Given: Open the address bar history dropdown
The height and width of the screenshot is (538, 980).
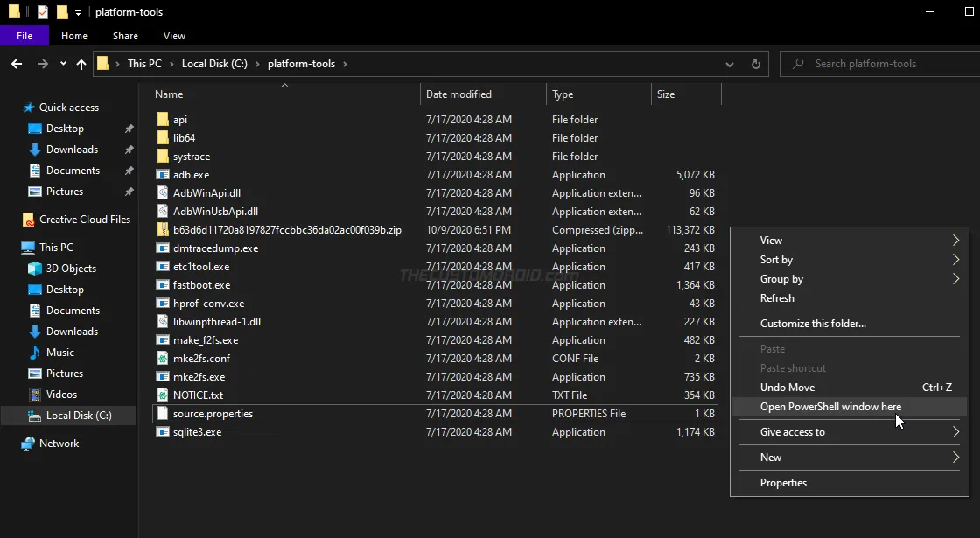Looking at the screenshot, I should 729,63.
